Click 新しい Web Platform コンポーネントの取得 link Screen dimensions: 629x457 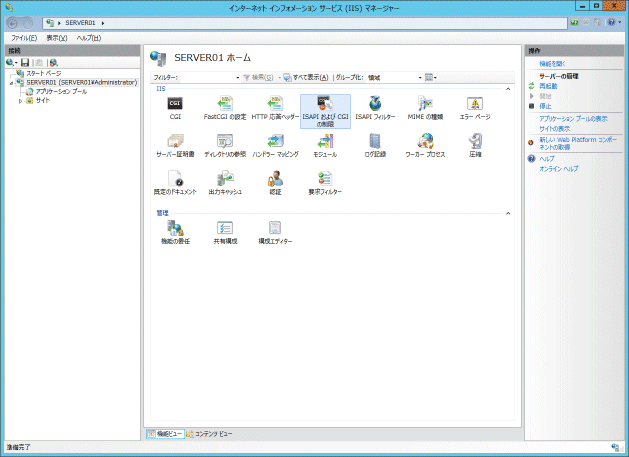pos(578,143)
